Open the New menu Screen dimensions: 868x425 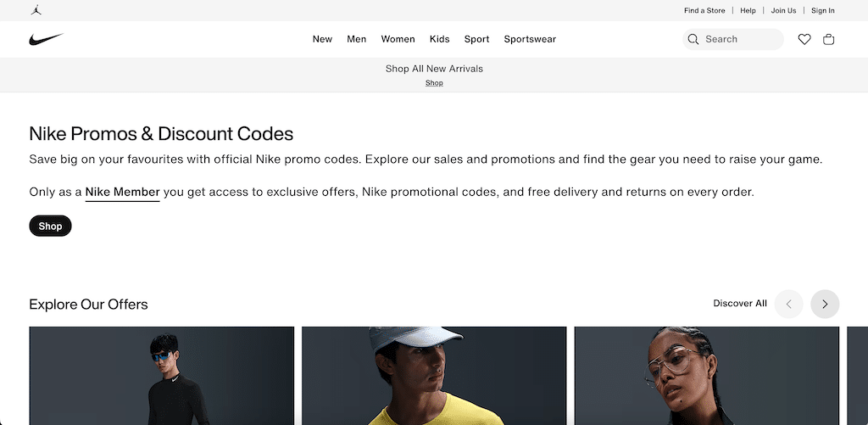pyautogui.click(x=322, y=39)
